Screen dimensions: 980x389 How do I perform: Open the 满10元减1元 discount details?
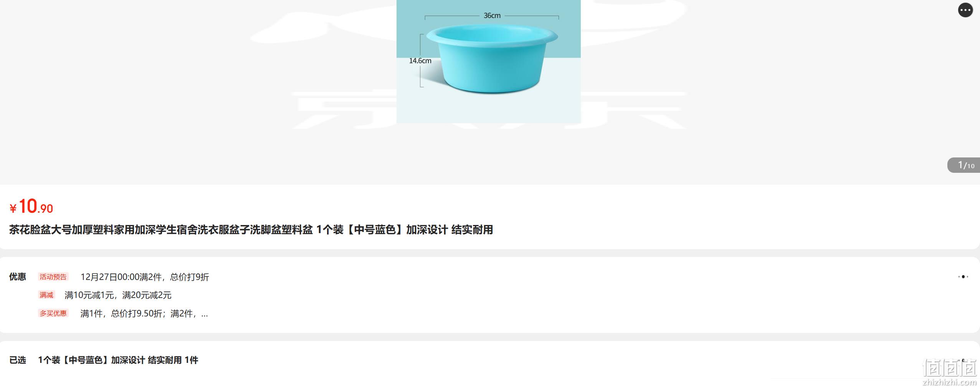[118, 295]
